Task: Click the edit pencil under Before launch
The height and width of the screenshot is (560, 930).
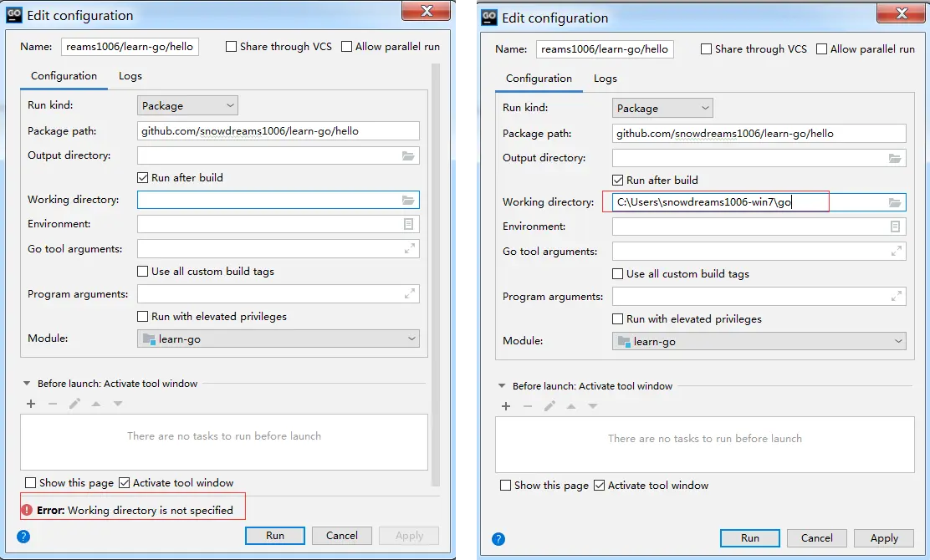Action: point(74,404)
